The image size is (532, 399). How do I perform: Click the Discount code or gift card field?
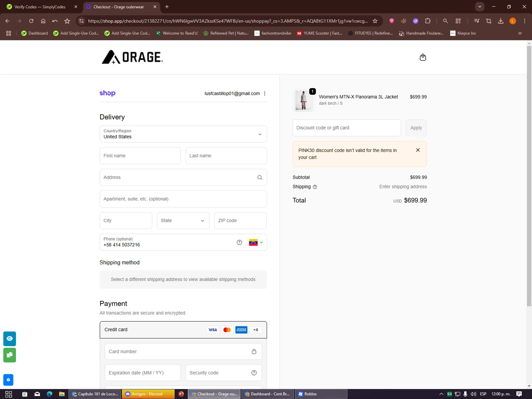[x=347, y=128]
